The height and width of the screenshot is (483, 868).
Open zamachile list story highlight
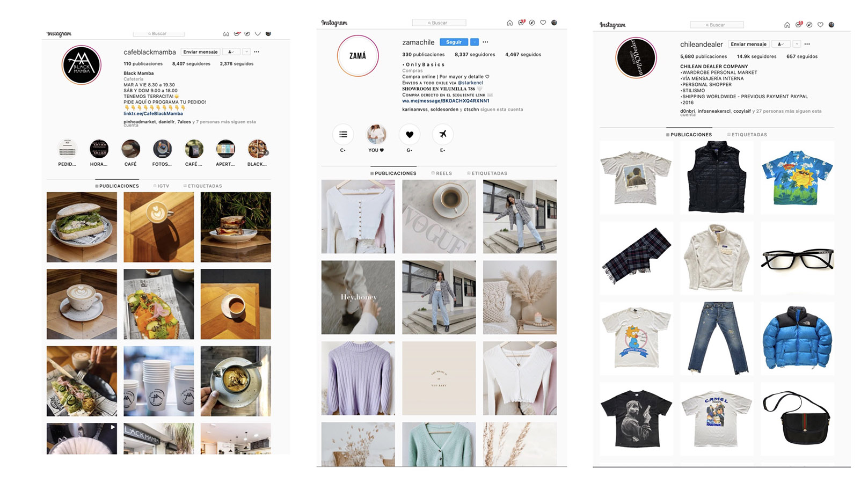343,134
